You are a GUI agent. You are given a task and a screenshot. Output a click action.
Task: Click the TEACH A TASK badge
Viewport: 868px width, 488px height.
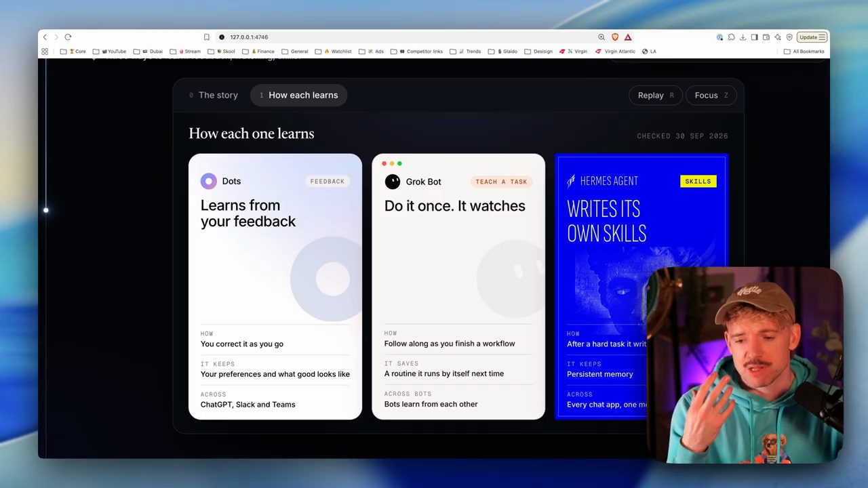501,182
